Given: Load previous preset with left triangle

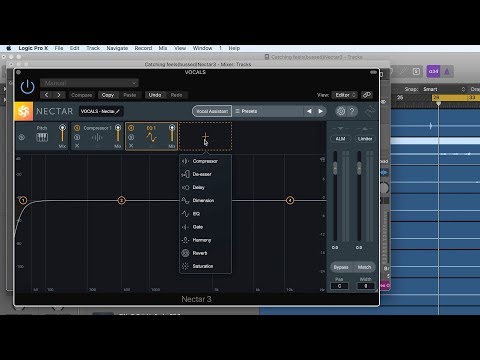Looking at the screenshot, I should coord(309,111).
